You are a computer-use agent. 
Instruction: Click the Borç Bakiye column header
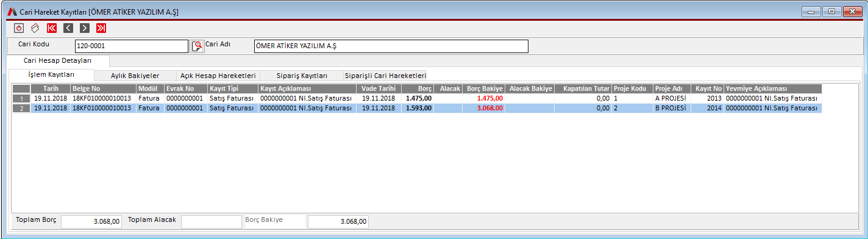point(484,88)
